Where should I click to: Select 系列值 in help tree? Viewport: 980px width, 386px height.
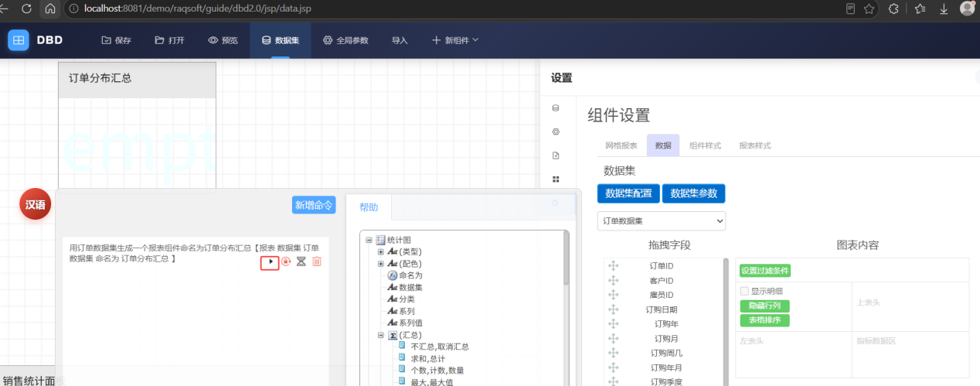click(x=410, y=323)
